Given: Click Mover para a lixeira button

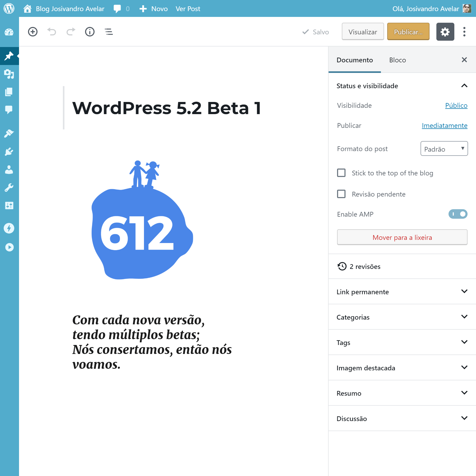Looking at the screenshot, I should (402, 237).
